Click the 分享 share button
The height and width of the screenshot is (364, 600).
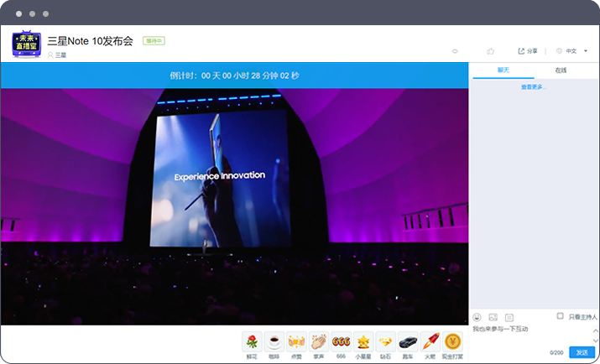point(528,51)
